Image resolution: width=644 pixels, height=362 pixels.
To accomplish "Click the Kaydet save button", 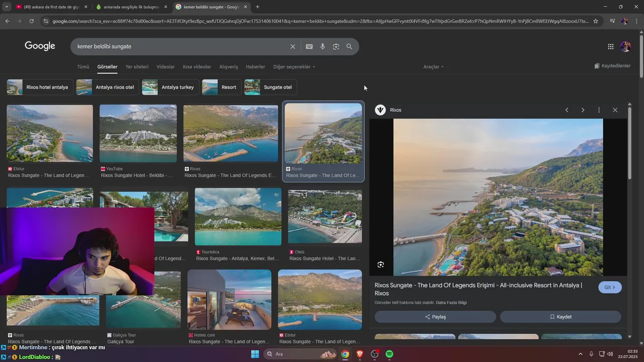I will point(560,317).
